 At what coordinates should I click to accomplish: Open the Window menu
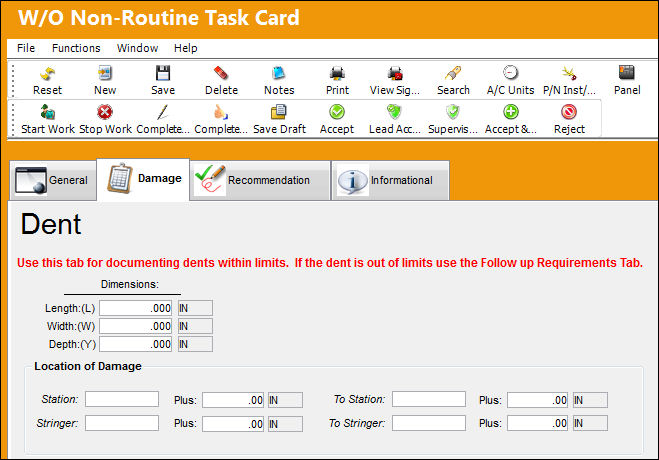pos(137,48)
